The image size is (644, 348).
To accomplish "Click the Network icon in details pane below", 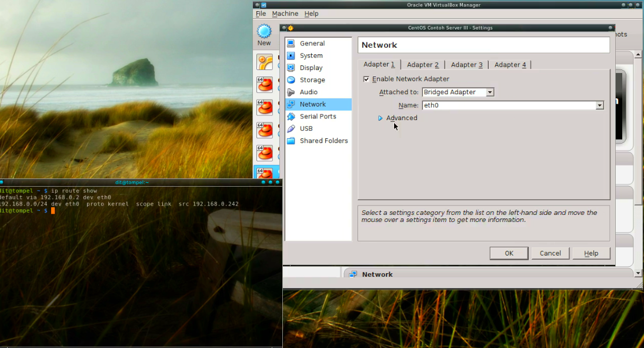I will (353, 274).
